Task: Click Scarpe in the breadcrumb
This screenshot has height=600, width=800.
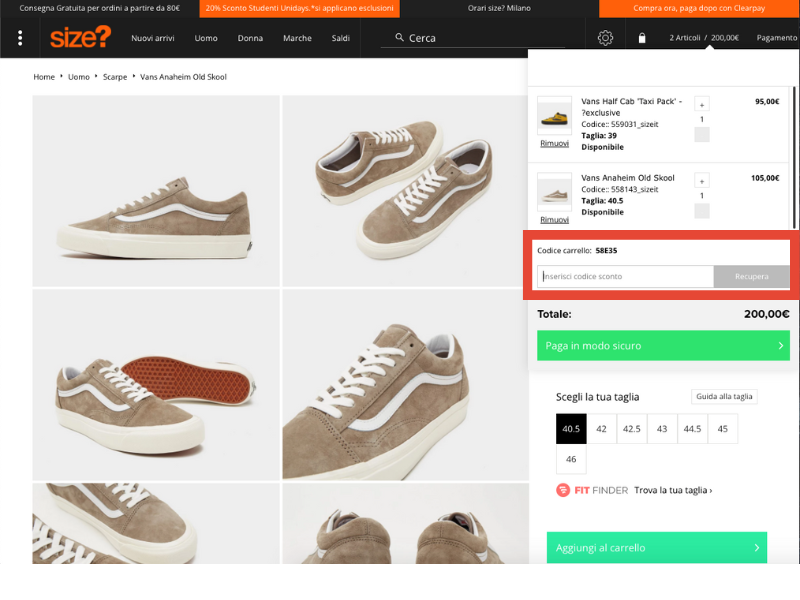Action: (115, 77)
